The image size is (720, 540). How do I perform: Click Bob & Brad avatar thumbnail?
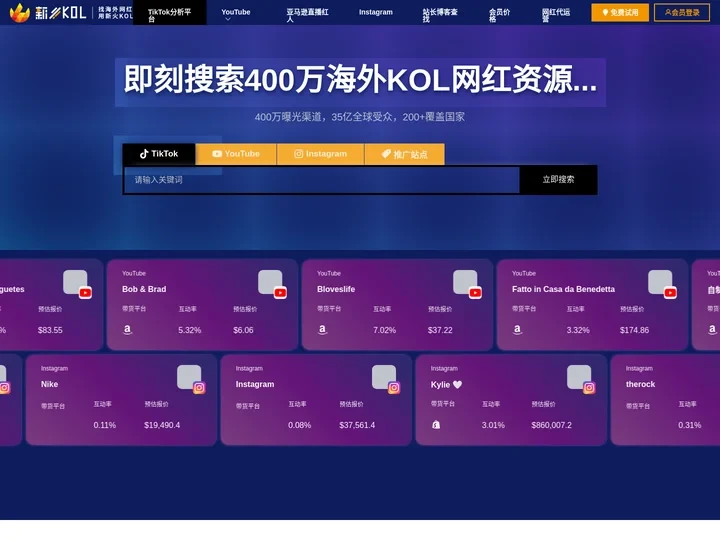[270, 282]
